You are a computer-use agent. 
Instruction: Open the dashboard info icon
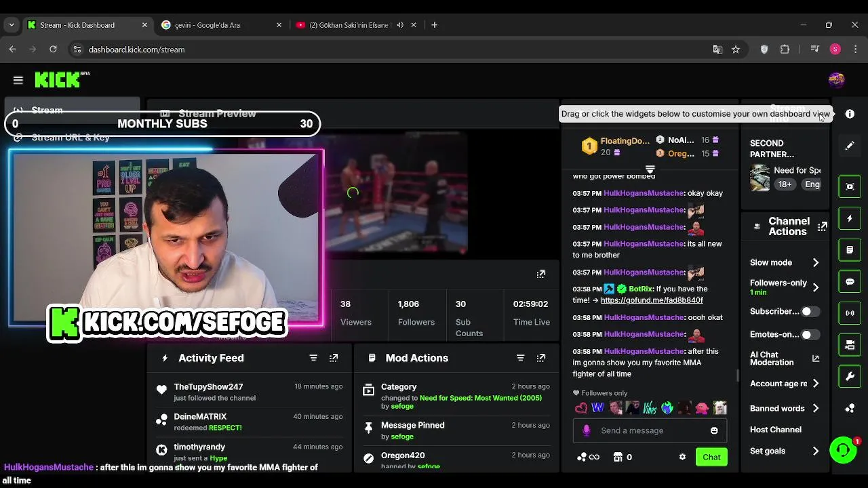(850, 114)
